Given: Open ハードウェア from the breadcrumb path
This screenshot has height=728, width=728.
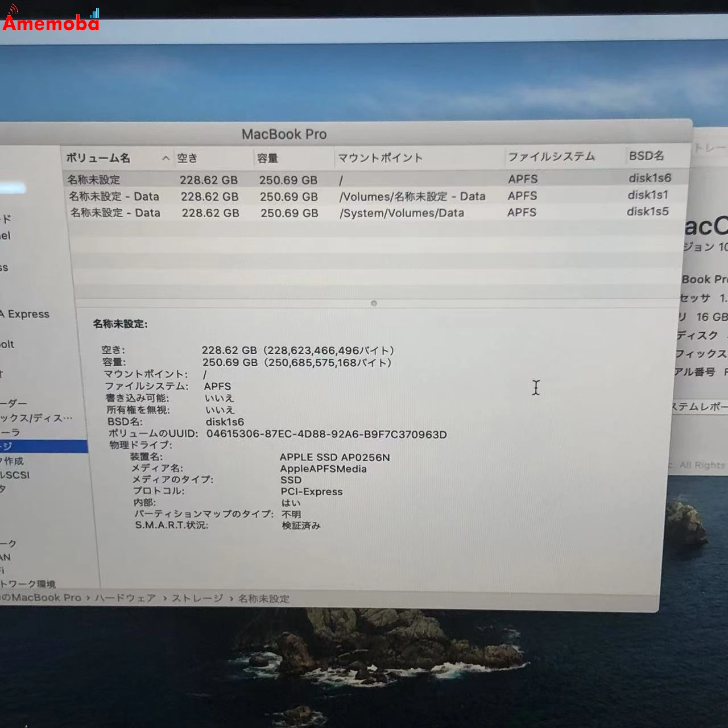Looking at the screenshot, I should (127, 598).
